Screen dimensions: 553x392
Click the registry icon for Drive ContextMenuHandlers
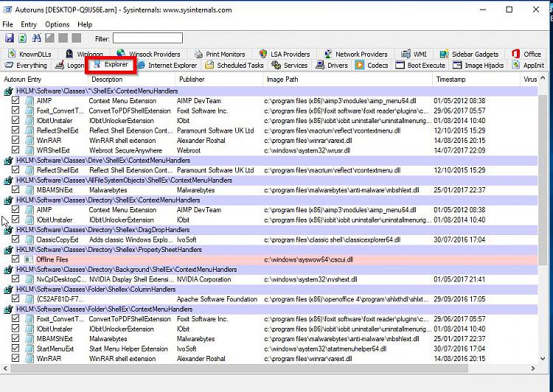(x=9, y=161)
